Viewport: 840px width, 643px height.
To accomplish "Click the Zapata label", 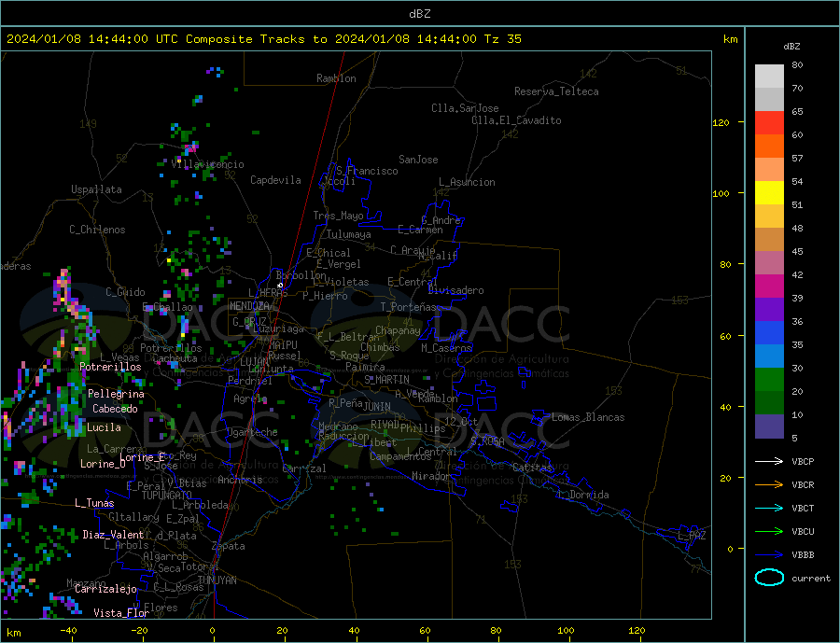I will coord(229,547).
